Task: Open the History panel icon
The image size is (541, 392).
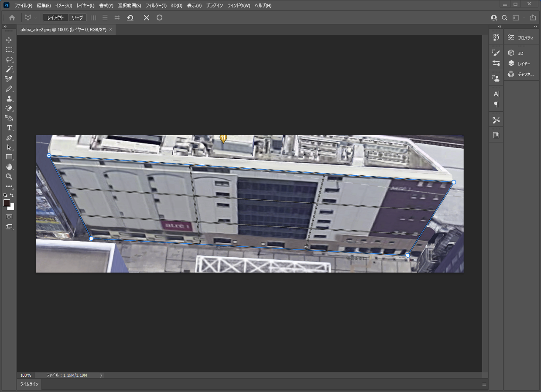Action: [496, 37]
